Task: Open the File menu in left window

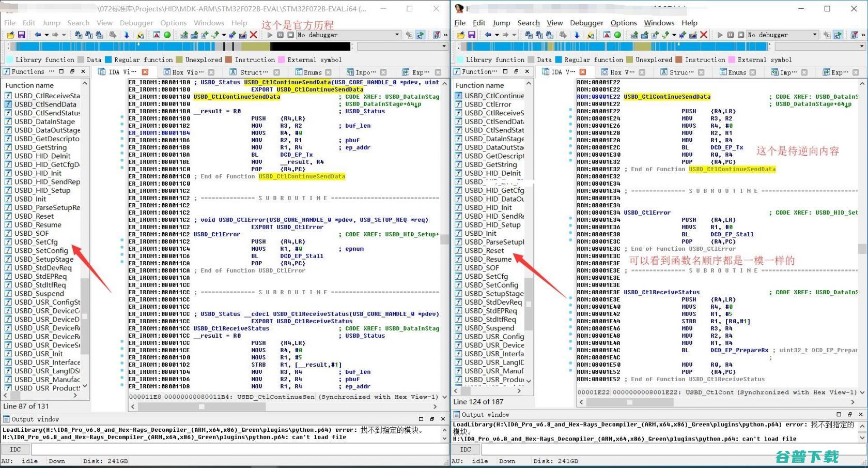Action: click(10, 23)
